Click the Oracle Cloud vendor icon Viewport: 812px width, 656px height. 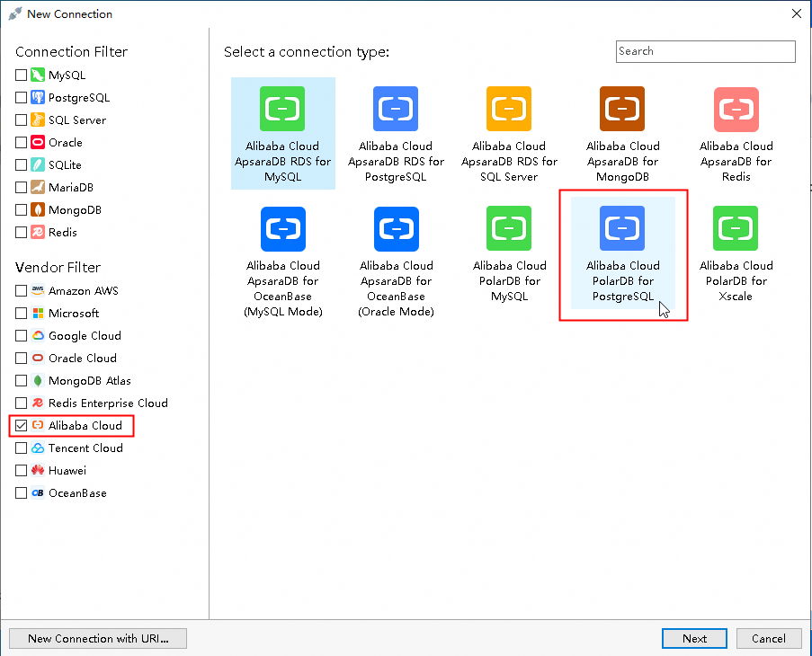click(x=38, y=358)
